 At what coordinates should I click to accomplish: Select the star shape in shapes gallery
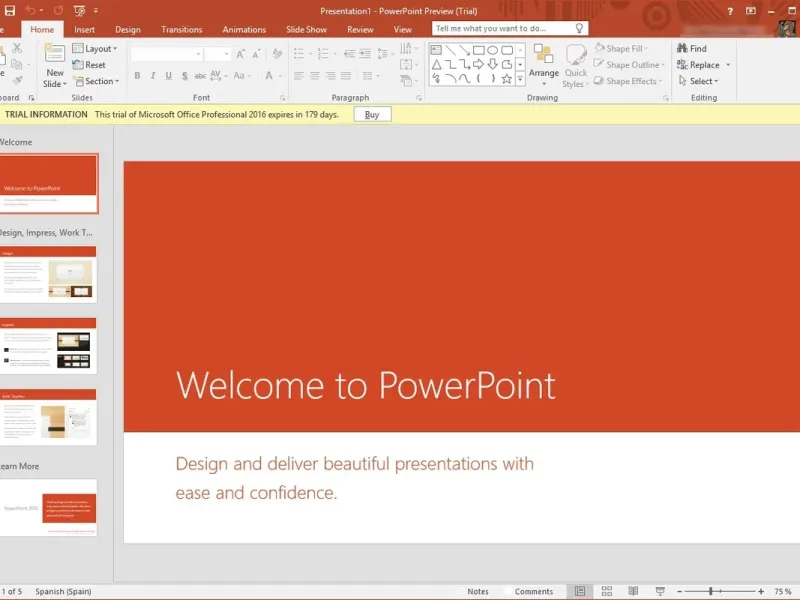[507, 78]
